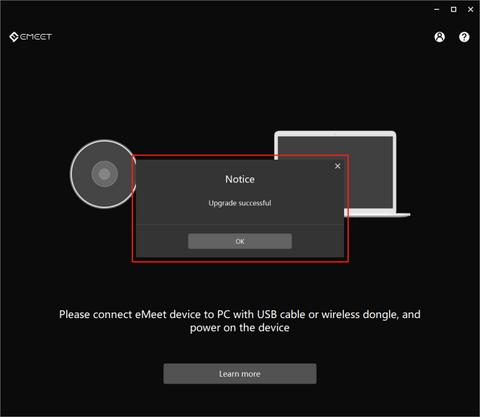Click the Please connect eMeet device instruction
Image resolution: width=480 pixels, height=417 pixels.
click(x=240, y=314)
